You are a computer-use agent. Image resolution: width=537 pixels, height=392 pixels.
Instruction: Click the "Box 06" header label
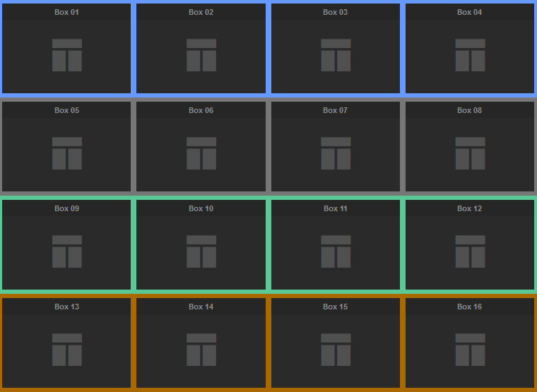click(x=201, y=110)
